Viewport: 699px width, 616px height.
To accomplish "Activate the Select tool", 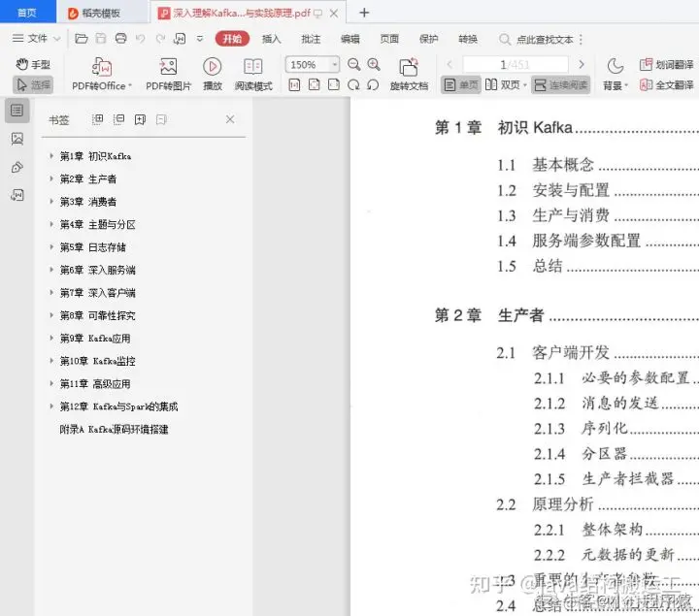I will (33, 84).
